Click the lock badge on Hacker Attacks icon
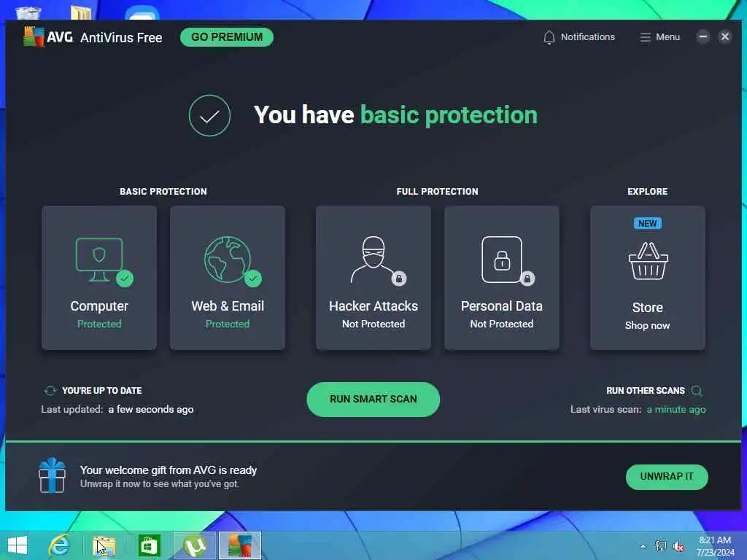 (399, 279)
